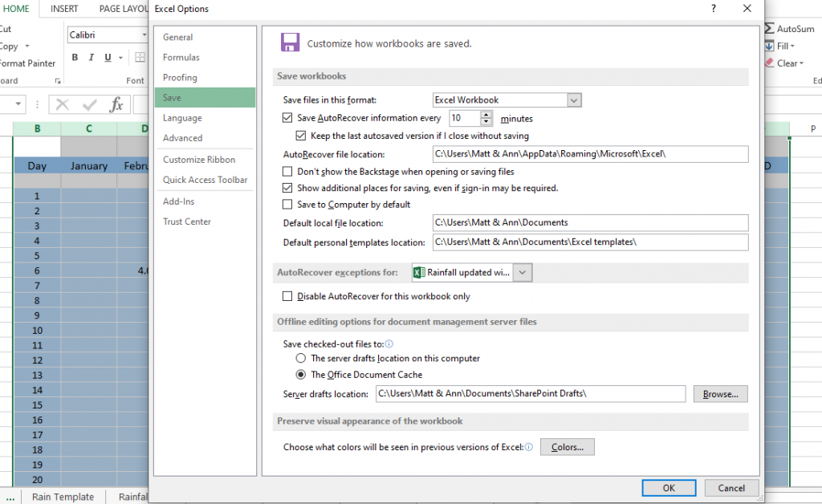Select column B header in the worksheet
The height and width of the screenshot is (504, 822).
37,128
